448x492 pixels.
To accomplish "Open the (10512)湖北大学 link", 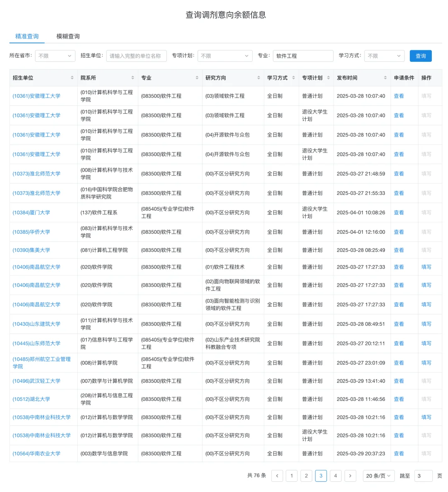I will pyautogui.click(x=32, y=399).
